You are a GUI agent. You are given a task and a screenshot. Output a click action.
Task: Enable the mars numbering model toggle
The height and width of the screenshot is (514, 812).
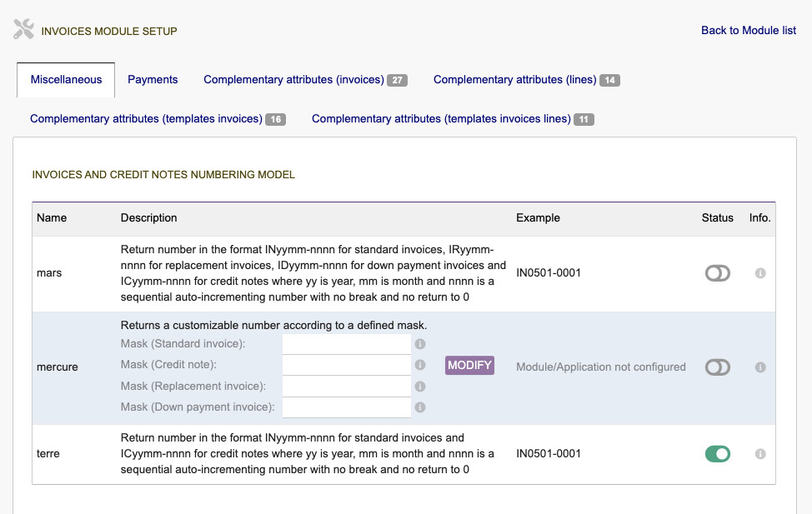pyautogui.click(x=717, y=273)
